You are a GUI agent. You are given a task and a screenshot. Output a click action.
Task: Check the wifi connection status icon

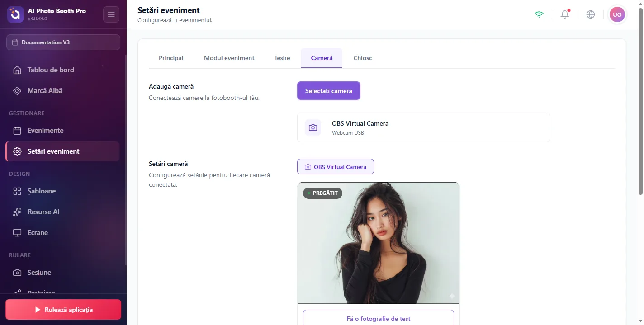(x=539, y=14)
